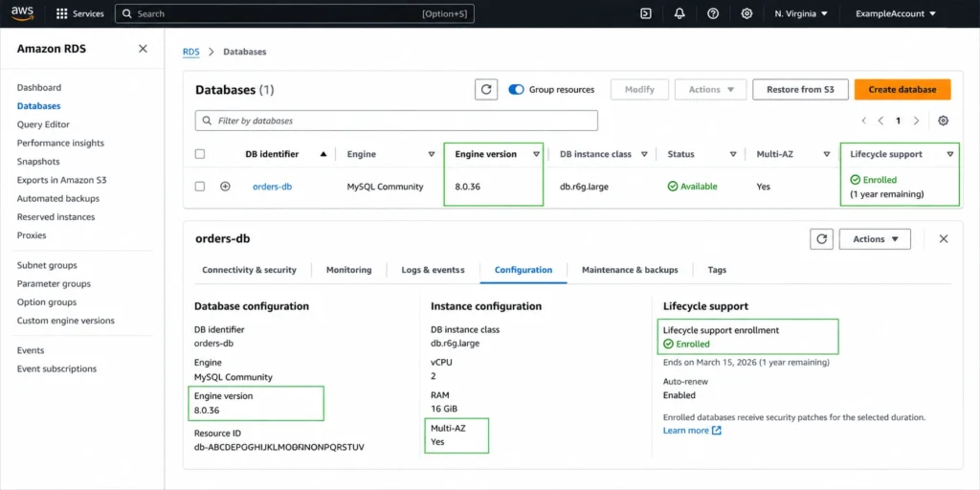Open Subnet groups in the sidebar
This screenshot has width=980, height=490.
click(47, 265)
